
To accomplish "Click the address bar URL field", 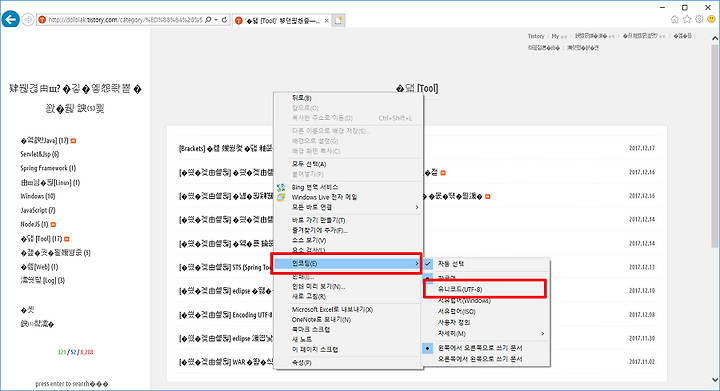I will click(x=125, y=20).
